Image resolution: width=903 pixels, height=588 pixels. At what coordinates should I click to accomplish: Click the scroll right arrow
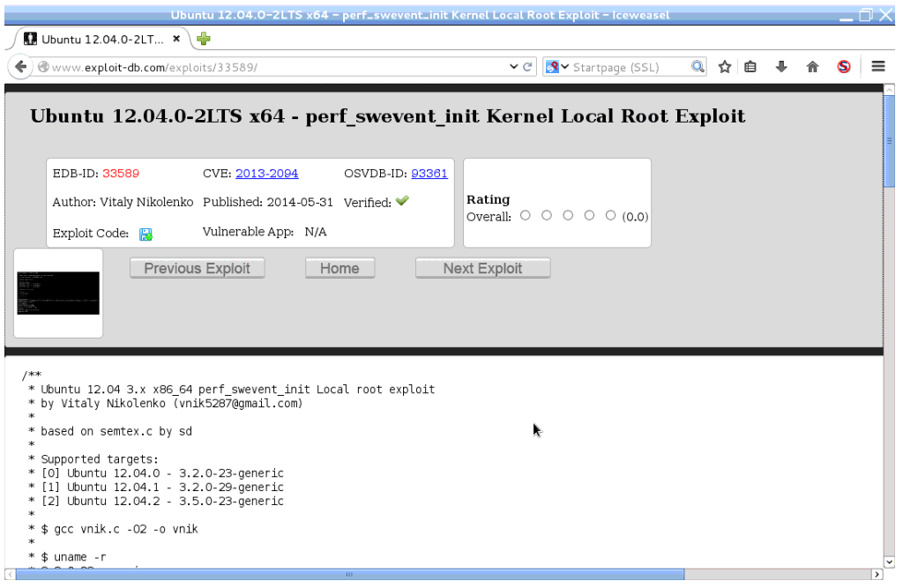point(877,574)
